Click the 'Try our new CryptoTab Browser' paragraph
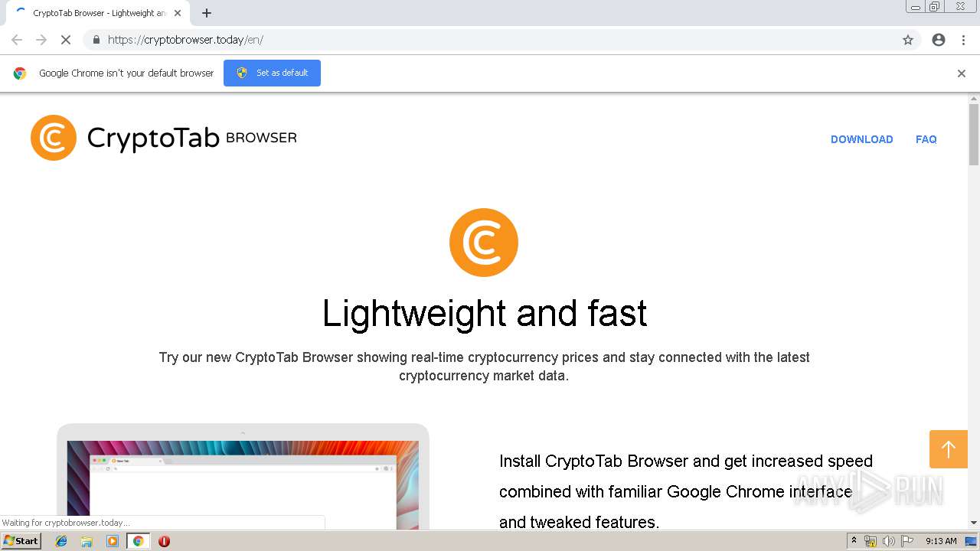Image resolution: width=980 pixels, height=551 pixels. [x=484, y=367]
